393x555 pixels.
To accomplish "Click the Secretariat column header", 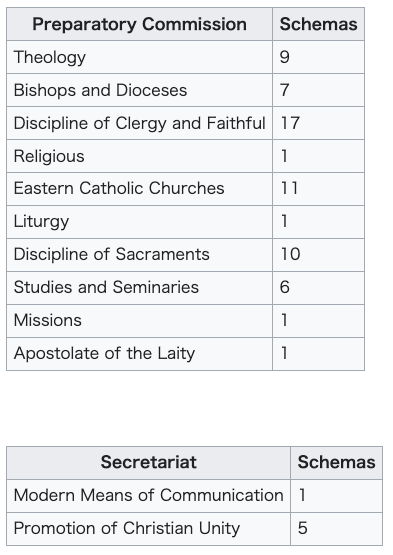I will tap(148, 462).
